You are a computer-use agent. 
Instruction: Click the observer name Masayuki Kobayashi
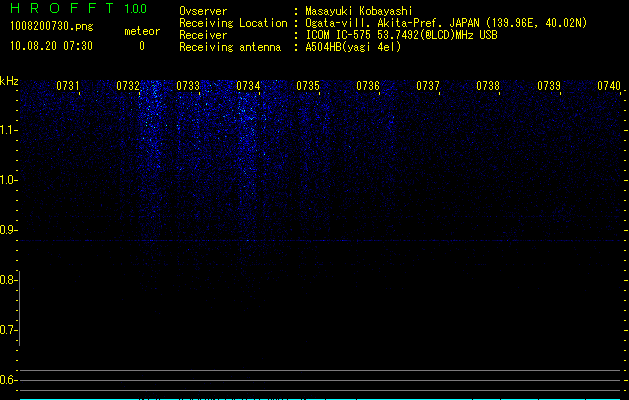(359, 11)
